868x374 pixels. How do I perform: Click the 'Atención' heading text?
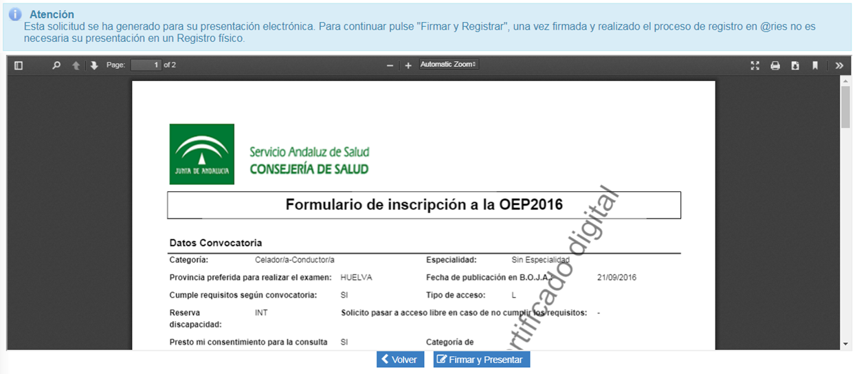(x=52, y=14)
